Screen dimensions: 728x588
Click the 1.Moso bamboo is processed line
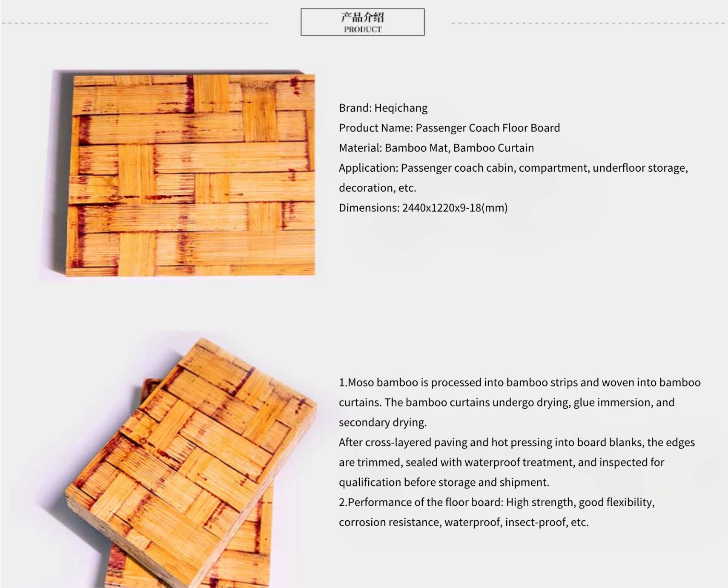(520, 382)
